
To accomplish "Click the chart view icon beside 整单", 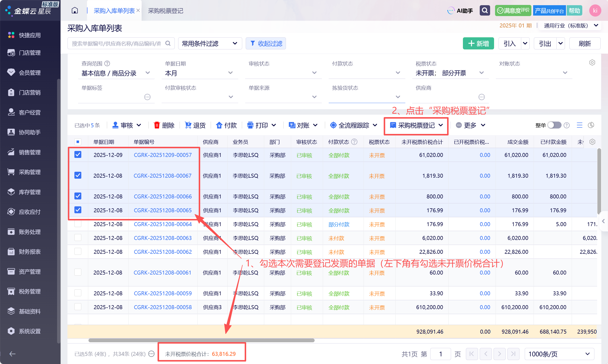I will point(591,125).
